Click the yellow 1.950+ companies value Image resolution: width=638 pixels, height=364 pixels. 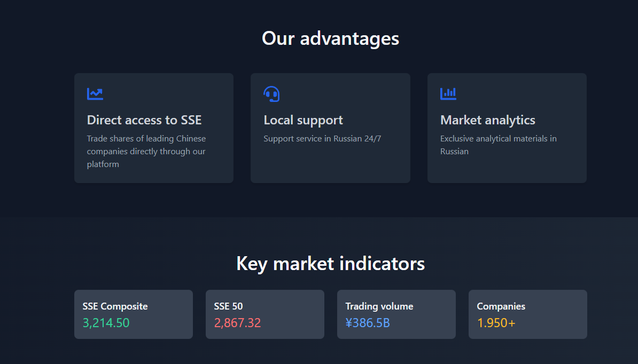[x=496, y=323]
